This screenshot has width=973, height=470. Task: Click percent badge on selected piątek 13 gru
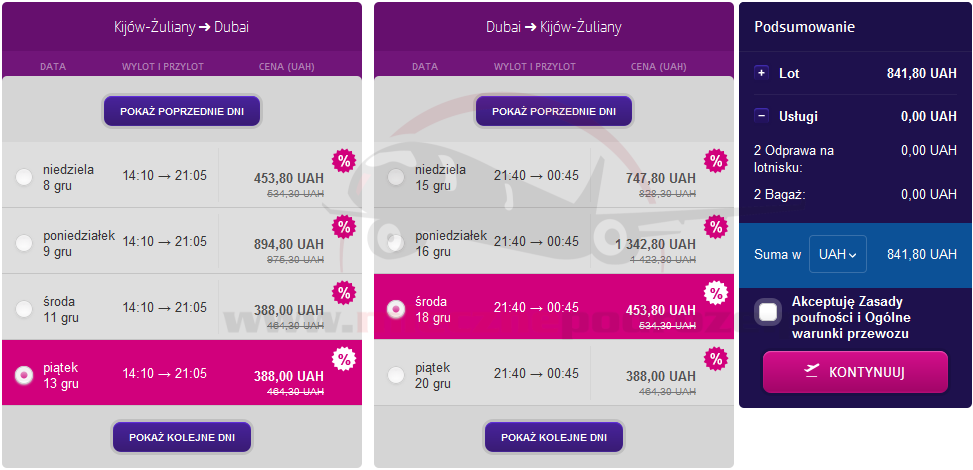(x=344, y=359)
